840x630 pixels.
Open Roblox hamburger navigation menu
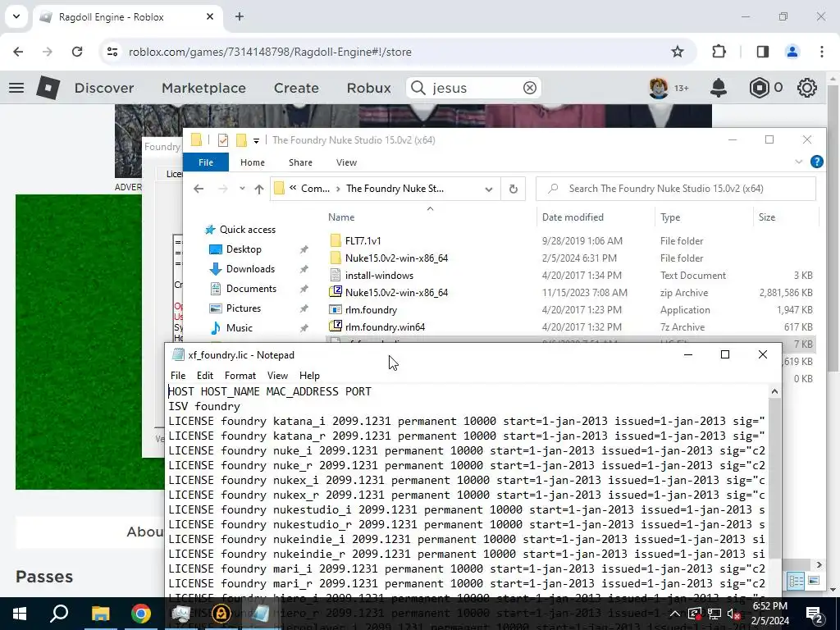(16, 88)
